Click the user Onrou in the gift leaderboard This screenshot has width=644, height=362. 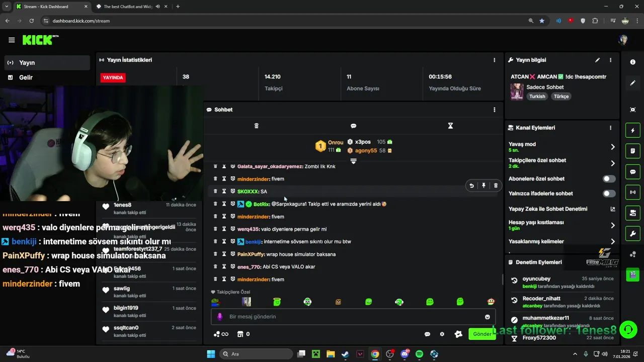coord(335,143)
